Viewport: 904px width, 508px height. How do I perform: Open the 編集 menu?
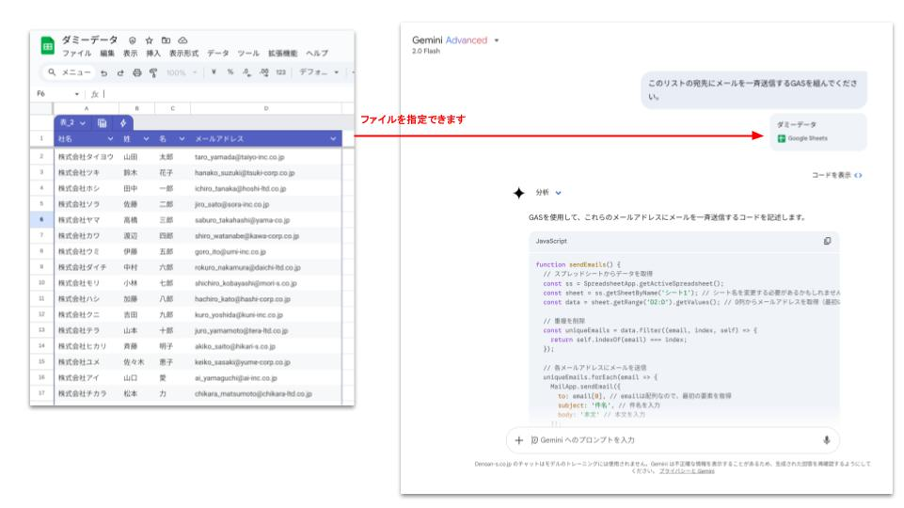[107, 54]
